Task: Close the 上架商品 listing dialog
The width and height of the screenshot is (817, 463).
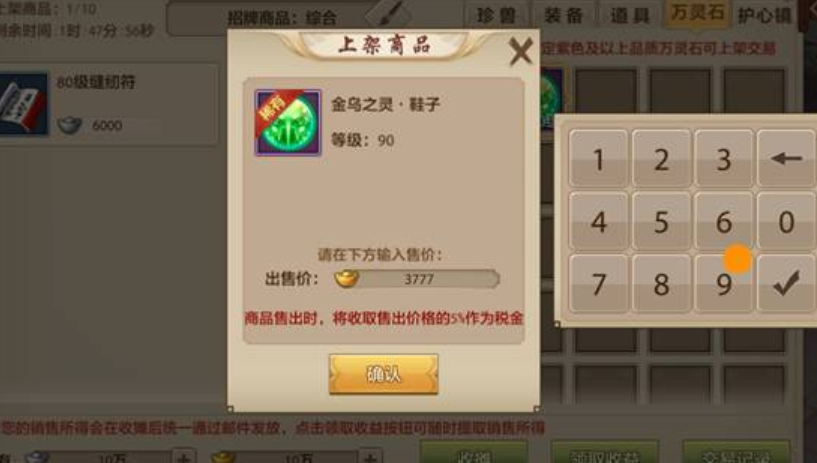Action: [521, 51]
